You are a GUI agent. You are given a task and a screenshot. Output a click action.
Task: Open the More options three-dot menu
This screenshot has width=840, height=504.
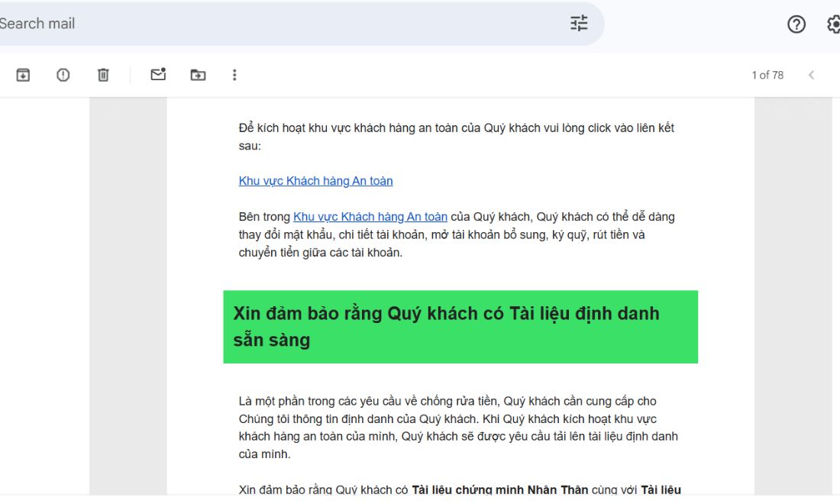pyautogui.click(x=234, y=75)
